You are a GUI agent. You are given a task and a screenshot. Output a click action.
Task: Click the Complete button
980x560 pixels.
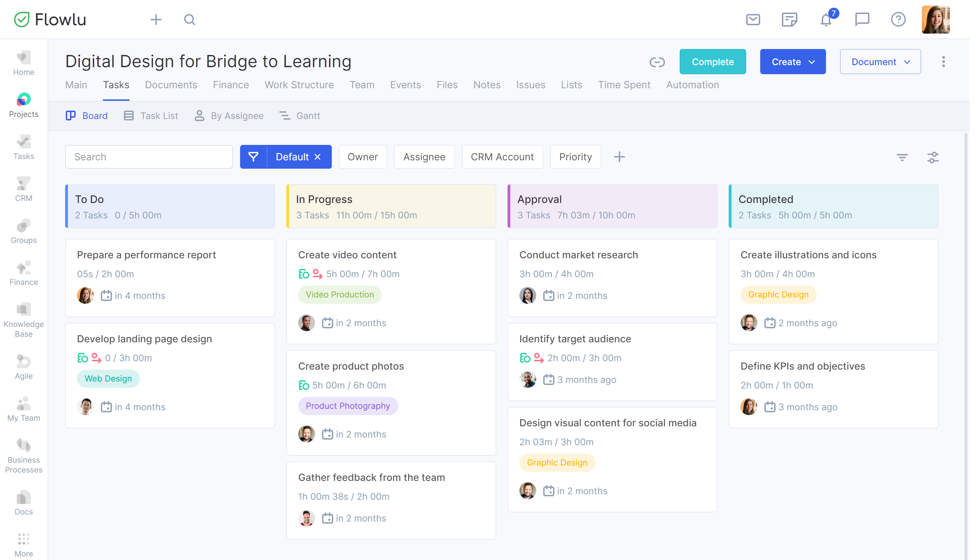tap(712, 61)
